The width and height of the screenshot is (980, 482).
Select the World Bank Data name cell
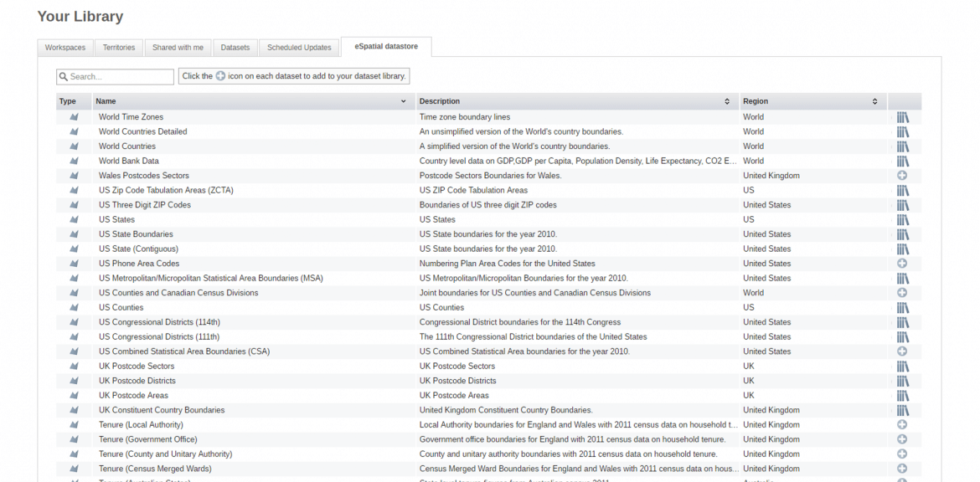point(254,161)
